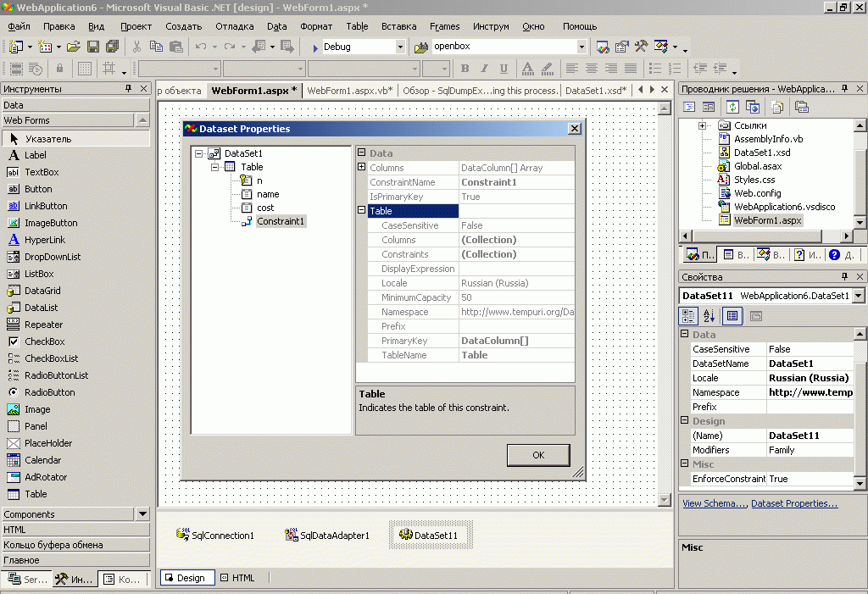The width and height of the screenshot is (868, 594).
Task: Click the View Schema link
Action: (x=714, y=503)
